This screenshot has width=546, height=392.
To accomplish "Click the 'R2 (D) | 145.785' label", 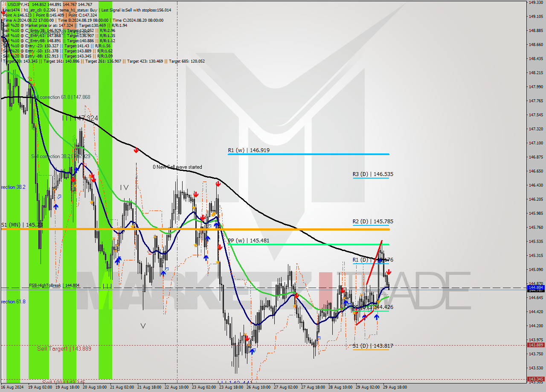I will click(x=373, y=222).
